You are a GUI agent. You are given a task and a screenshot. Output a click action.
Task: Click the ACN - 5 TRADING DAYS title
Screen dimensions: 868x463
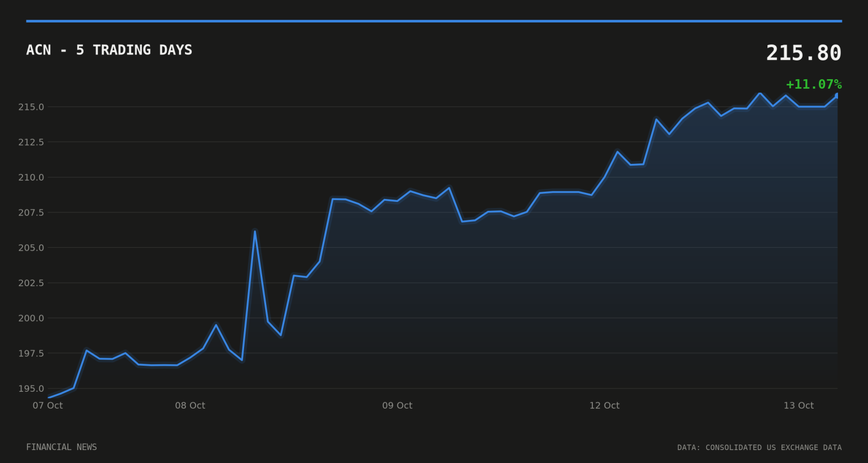pos(109,50)
